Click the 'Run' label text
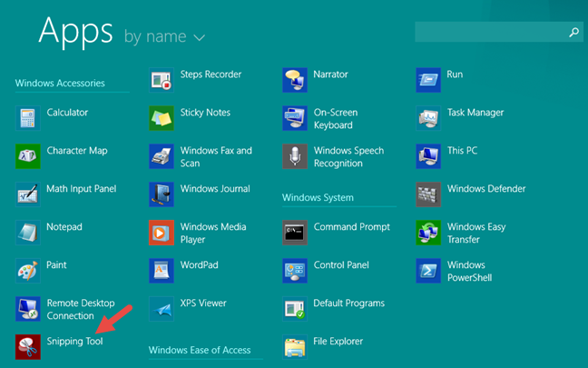Screen dimensions: 588x368 click(455, 75)
